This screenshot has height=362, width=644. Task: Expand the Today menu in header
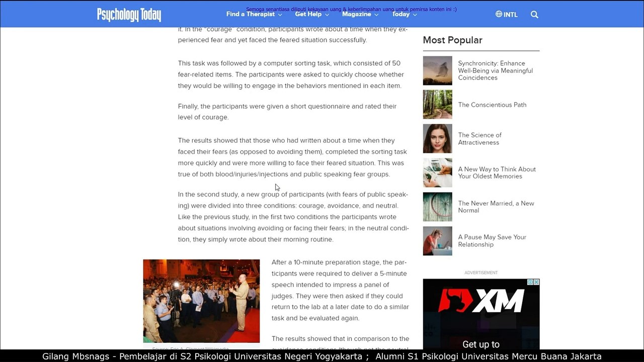pyautogui.click(x=405, y=14)
